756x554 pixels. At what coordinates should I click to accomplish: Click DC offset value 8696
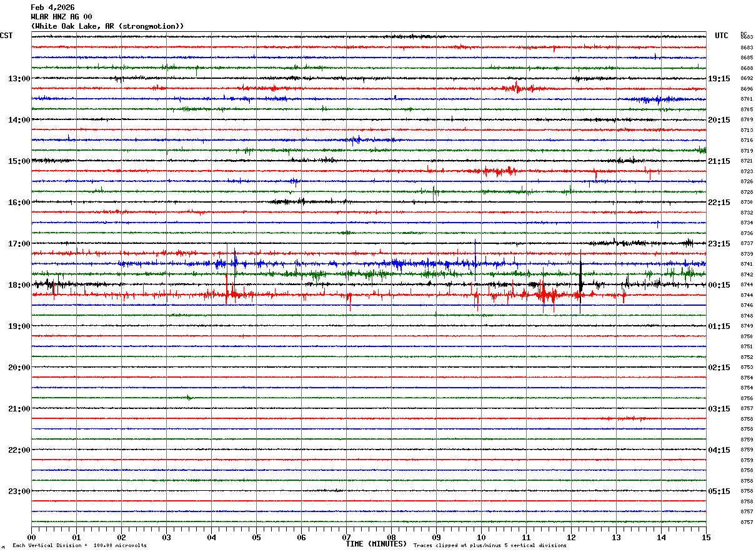click(x=747, y=89)
